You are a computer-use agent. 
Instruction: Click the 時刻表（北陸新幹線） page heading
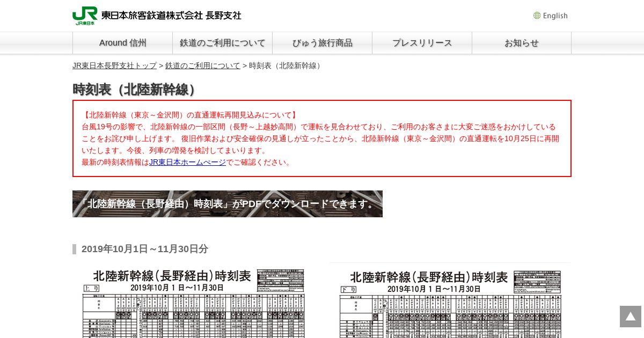[136, 90]
